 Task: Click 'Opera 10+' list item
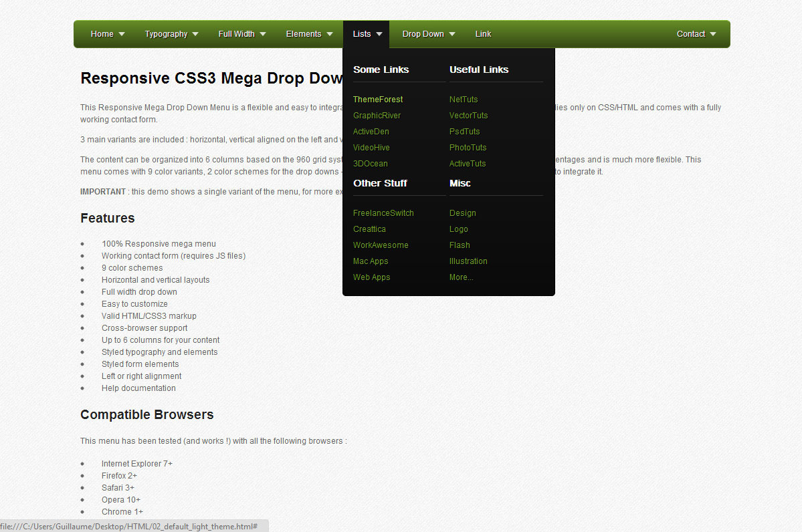click(x=120, y=500)
